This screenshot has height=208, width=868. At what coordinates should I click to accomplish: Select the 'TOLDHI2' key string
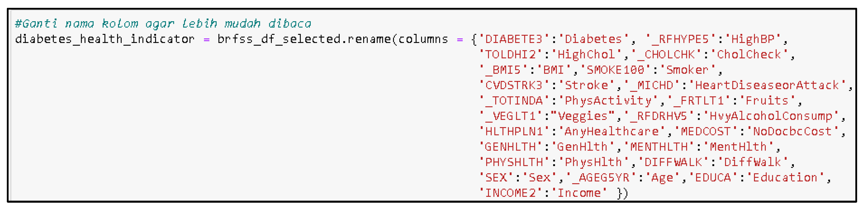(x=510, y=55)
